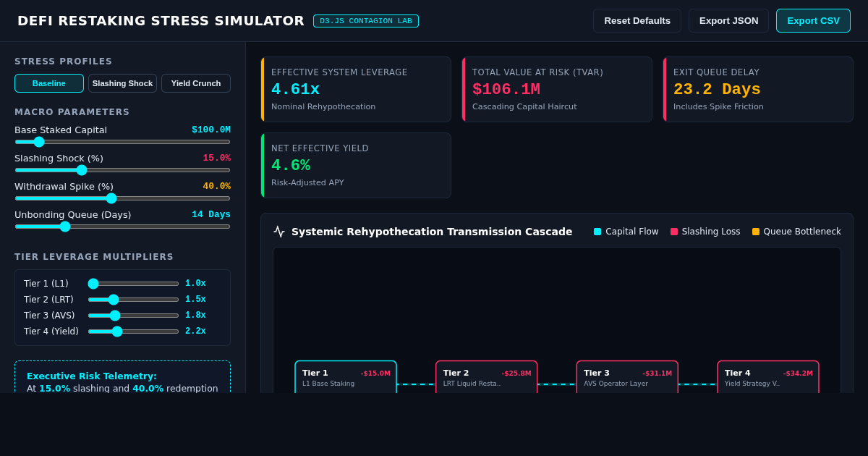Click the 4.6% yield figure

[x=291, y=165]
